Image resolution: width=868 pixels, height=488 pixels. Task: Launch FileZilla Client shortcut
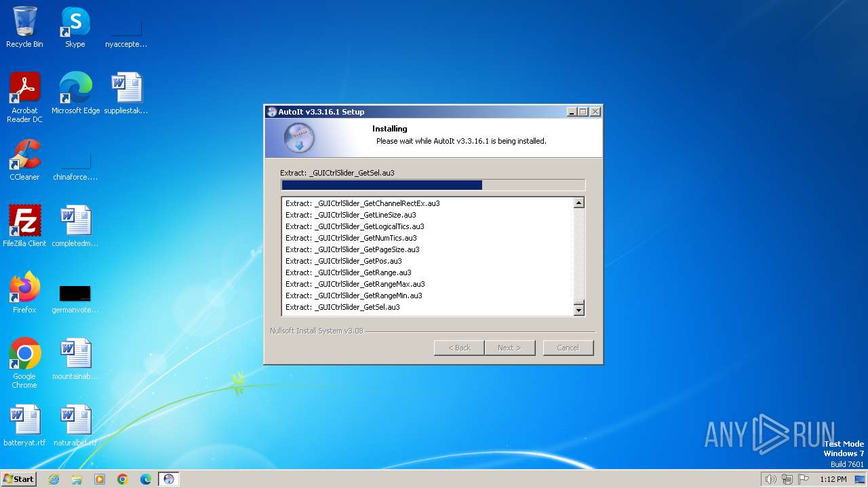click(x=24, y=226)
